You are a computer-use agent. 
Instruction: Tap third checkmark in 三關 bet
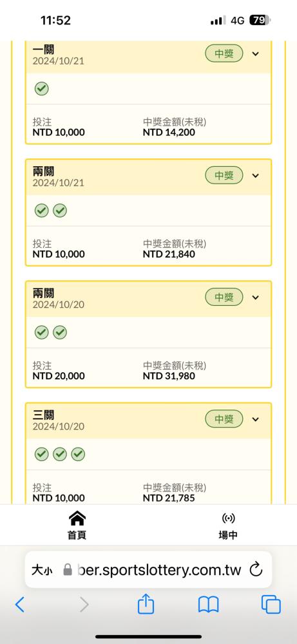pyautogui.click(x=78, y=454)
